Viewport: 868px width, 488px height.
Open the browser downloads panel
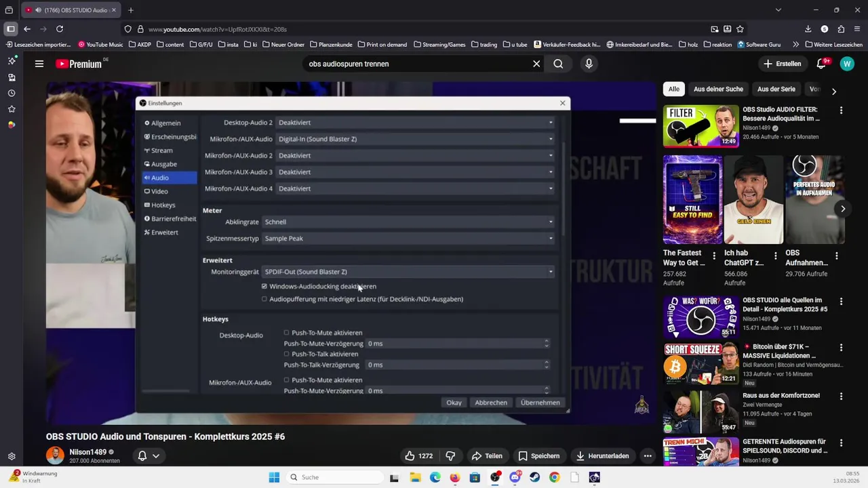point(808,29)
